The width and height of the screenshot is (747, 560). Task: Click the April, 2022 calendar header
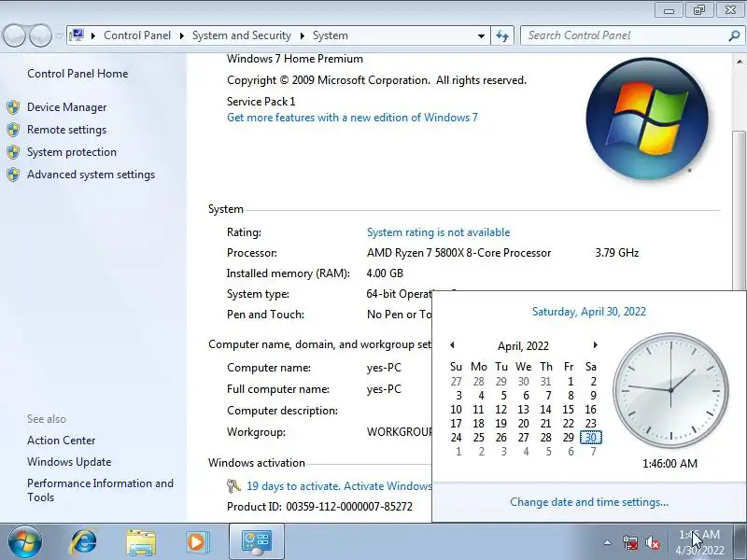click(523, 345)
